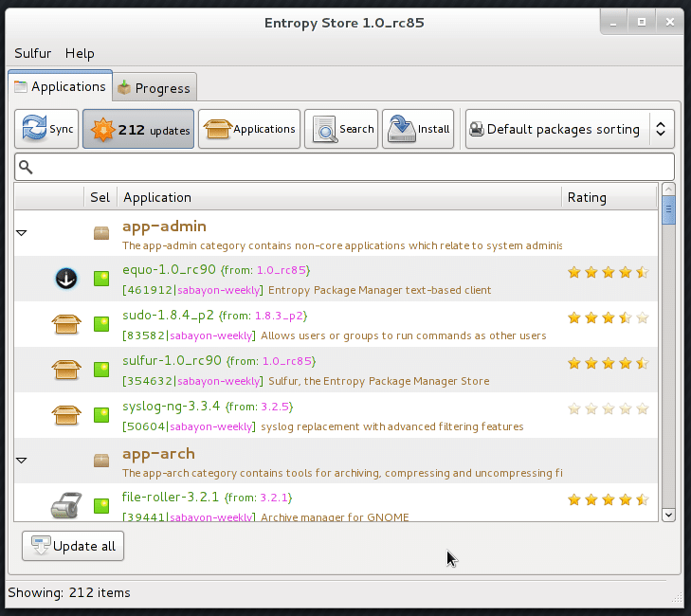Set star rating for syslog-ng
The image size is (691, 616).
pos(608,409)
